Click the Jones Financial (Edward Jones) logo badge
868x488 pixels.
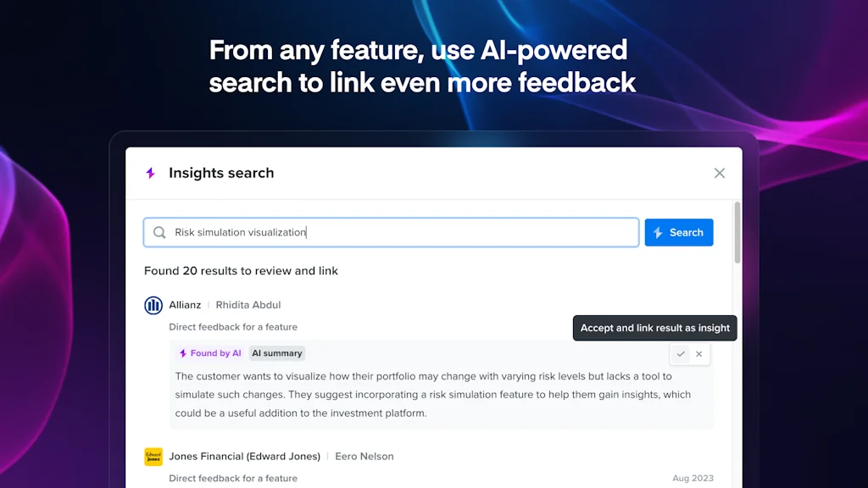click(153, 456)
